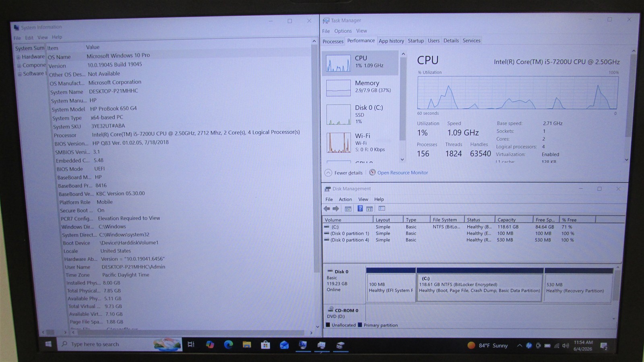The width and height of the screenshot is (644, 362).
Task: Expand the Hardware Resources tree node
Action: [x=19, y=57]
